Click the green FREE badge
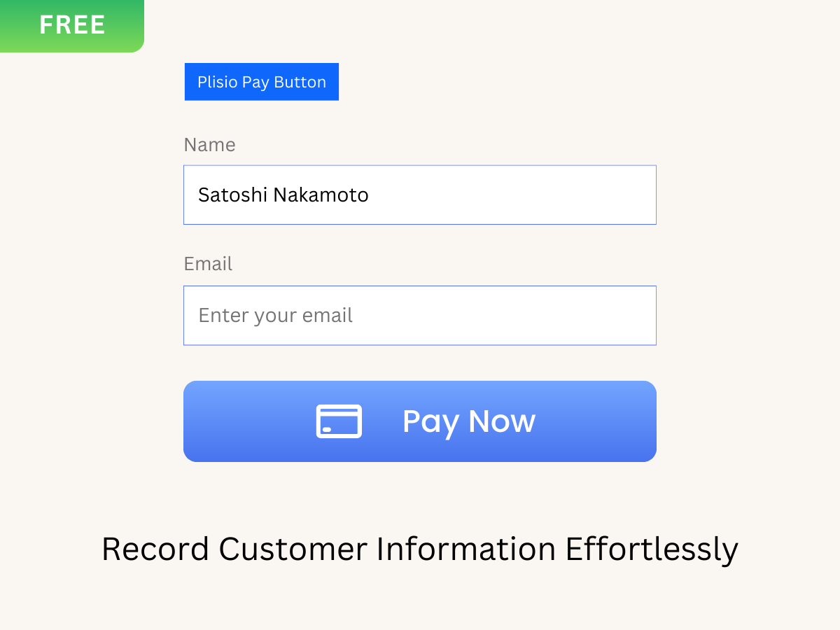This screenshot has width=840, height=630. click(x=71, y=25)
